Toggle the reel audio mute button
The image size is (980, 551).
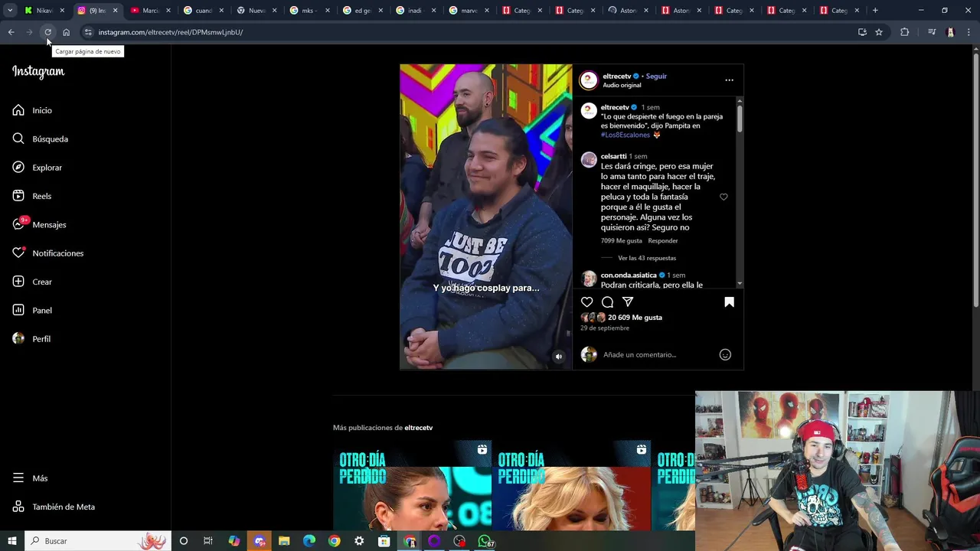(x=558, y=357)
